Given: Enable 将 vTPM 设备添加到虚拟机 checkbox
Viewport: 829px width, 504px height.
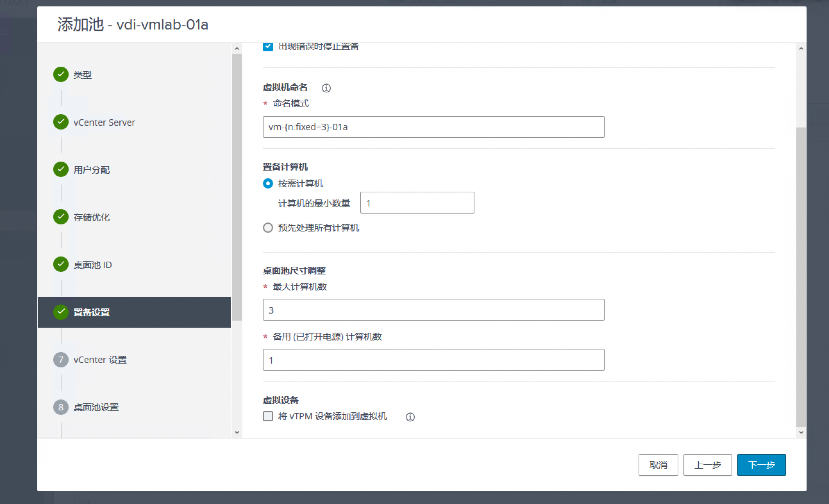Looking at the screenshot, I should coord(268,416).
